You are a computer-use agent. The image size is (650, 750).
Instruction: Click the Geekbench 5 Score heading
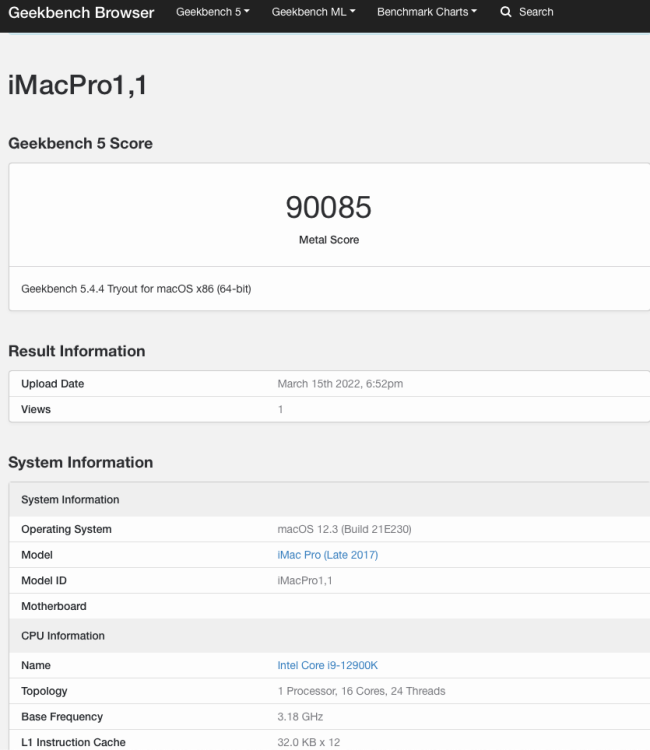pyautogui.click(x=80, y=143)
